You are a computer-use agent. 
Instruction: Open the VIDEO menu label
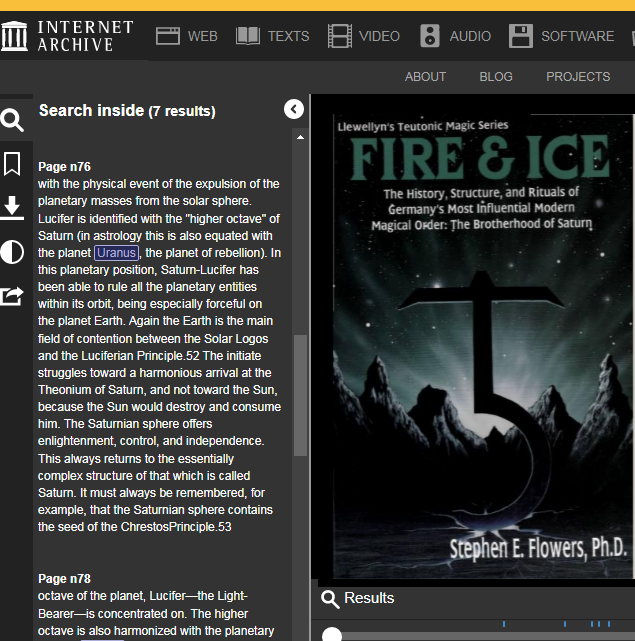[x=379, y=36]
